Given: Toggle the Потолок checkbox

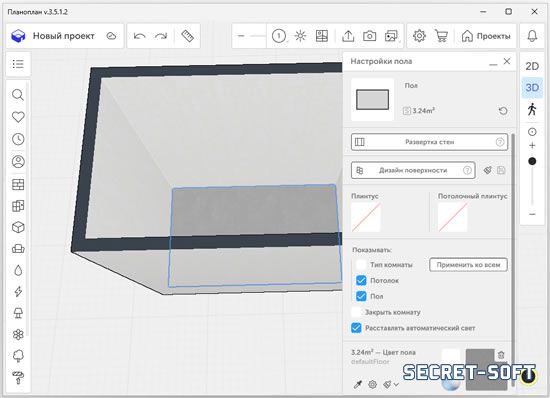Looking at the screenshot, I should point(361,281).
